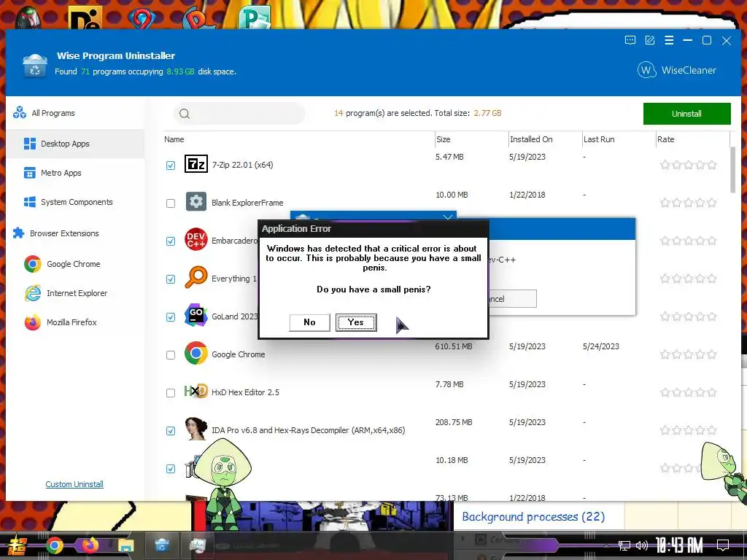Open File Explorer from the taskbar
This screenshot has height=560, width=747.
point(126,545)
